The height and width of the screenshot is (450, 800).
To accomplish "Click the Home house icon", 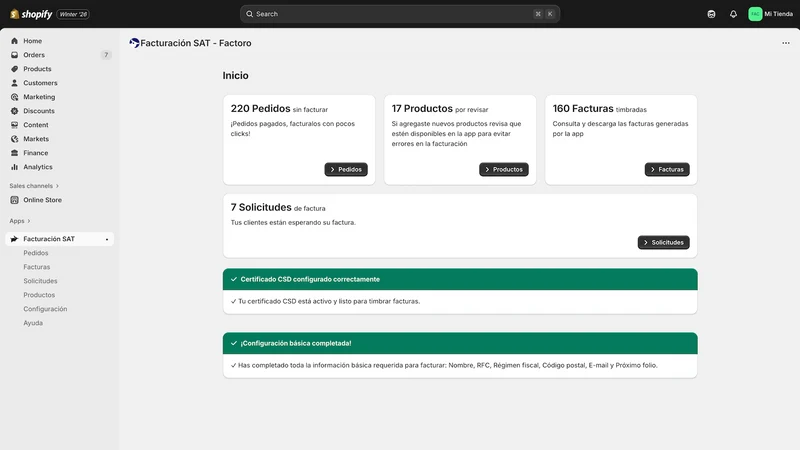I will pyautogui.click(x=14, y=41).
